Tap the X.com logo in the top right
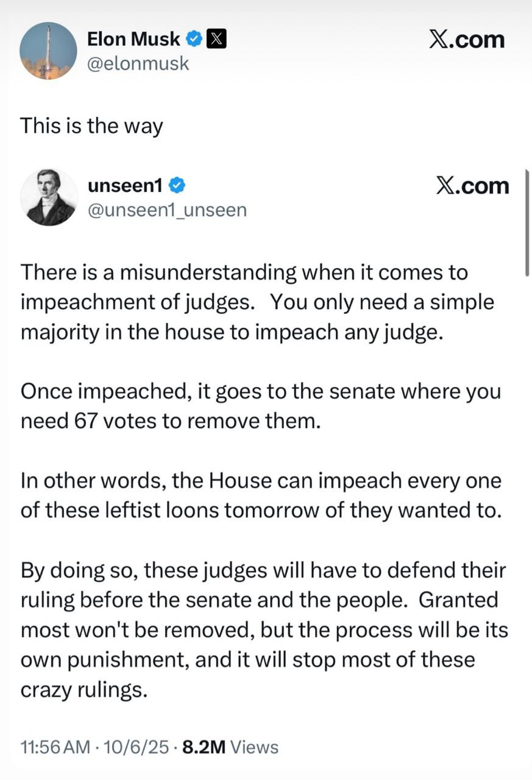 [x=467, y=39]
